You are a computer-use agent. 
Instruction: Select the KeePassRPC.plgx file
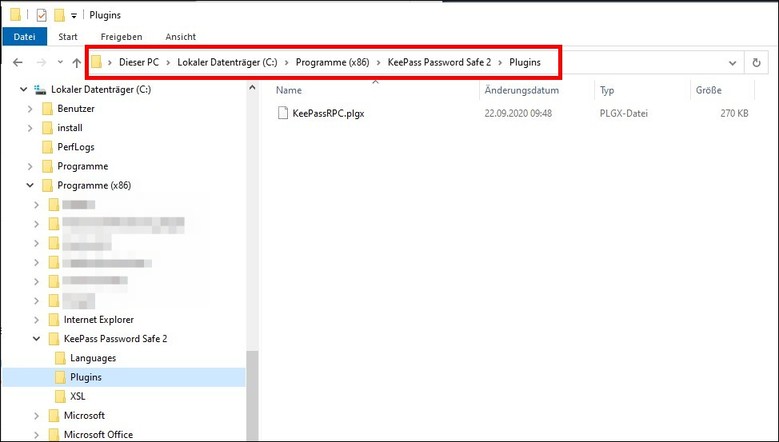click(x=328, y=114)
